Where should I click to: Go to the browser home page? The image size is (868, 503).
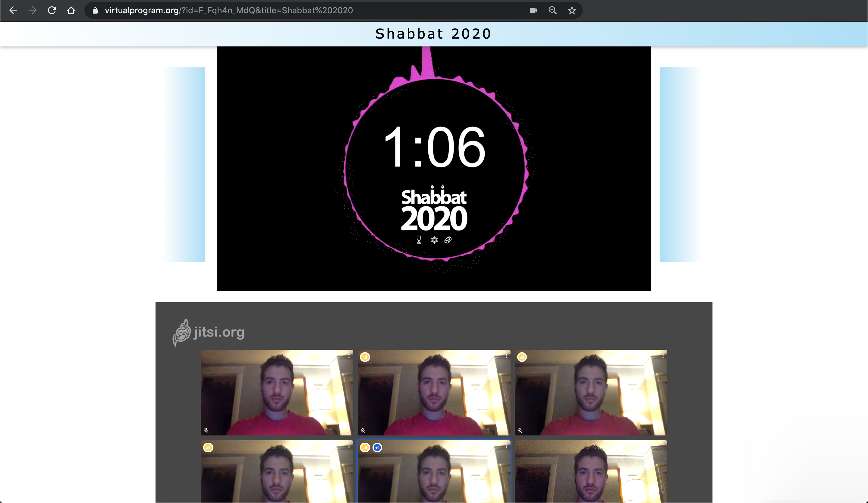[x=71, y=10]
